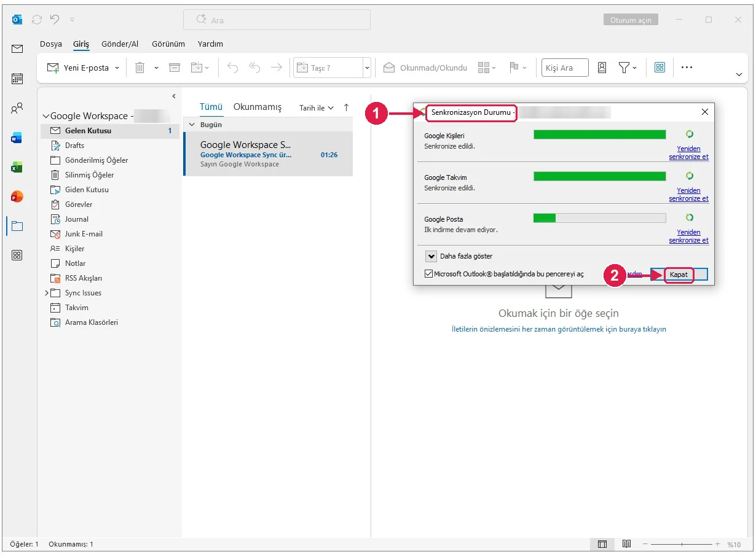756x557 pixels.
Task: Click the Reply All icon
Action: [254, 68]
